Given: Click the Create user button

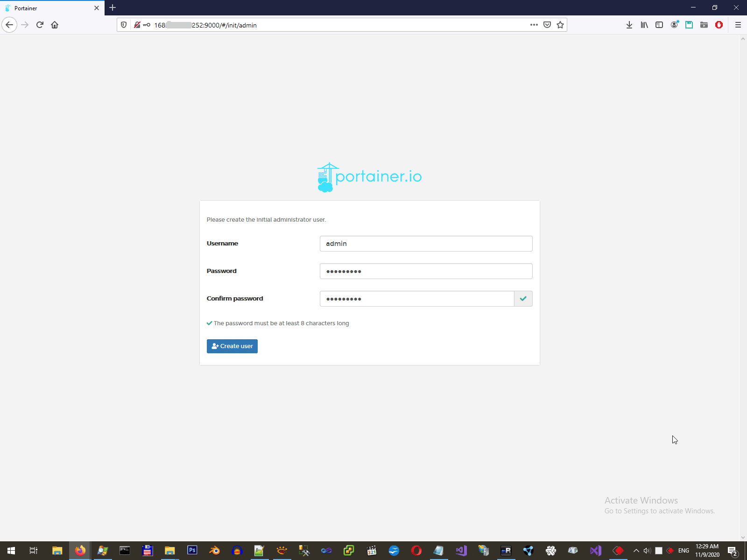Looking at the screenshot, I should [x=232, y=346].
